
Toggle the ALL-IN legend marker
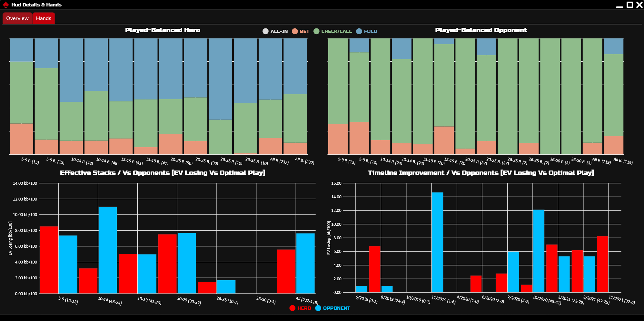tap(265, 31)
